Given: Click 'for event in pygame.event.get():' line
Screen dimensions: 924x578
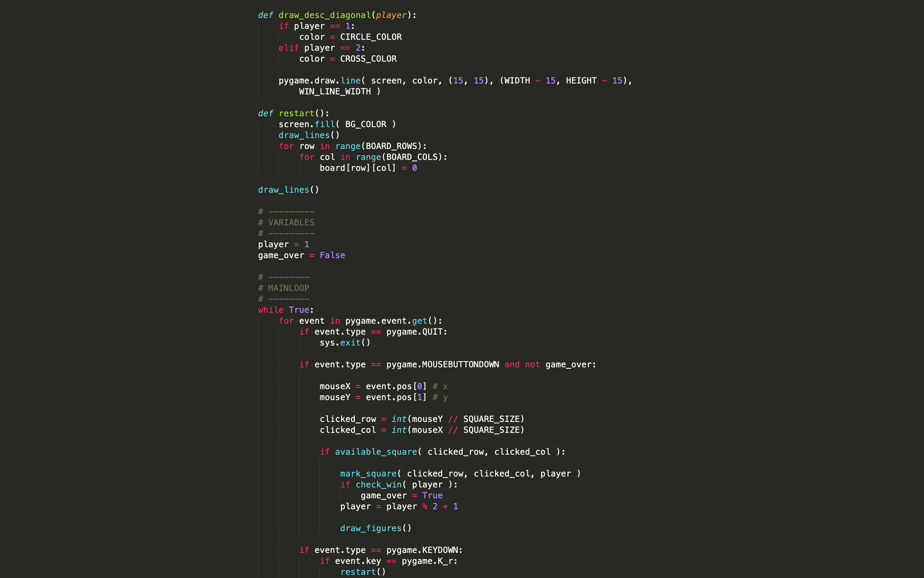Looking at the screenshot, I should tap(360, 321).
